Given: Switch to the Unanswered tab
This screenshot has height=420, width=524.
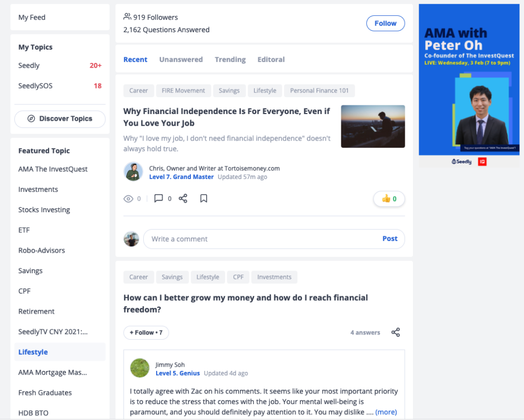Looking at the screenshot, I should (181, 59).
